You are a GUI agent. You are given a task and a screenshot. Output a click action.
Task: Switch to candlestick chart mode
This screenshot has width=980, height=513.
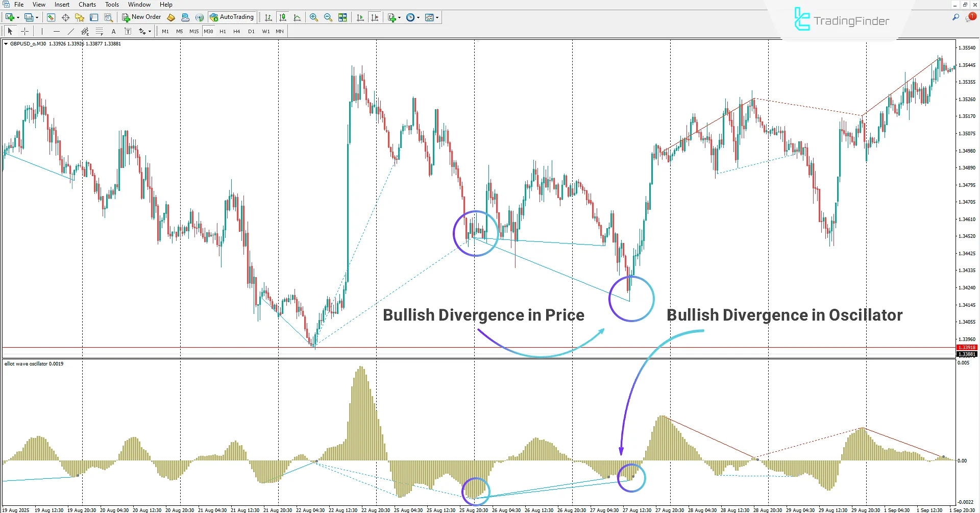click(x=283, y=17)
